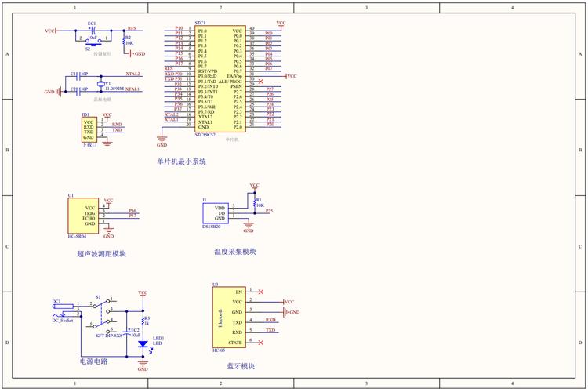This screenshot has width=588, height=392.
Task: Click the no-connect cross on HC-05 EN pin
Action: [x=261, y=292]
